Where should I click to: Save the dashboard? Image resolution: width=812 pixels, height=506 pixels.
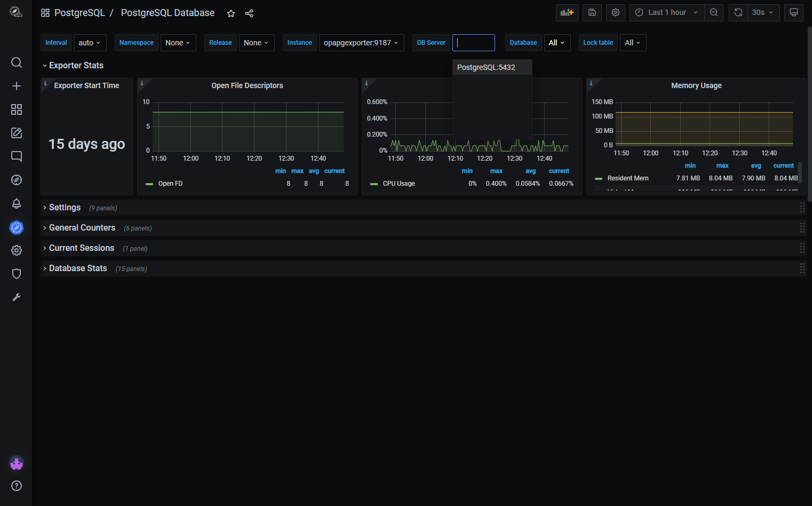pyautogui.click(x=592, y=12)
